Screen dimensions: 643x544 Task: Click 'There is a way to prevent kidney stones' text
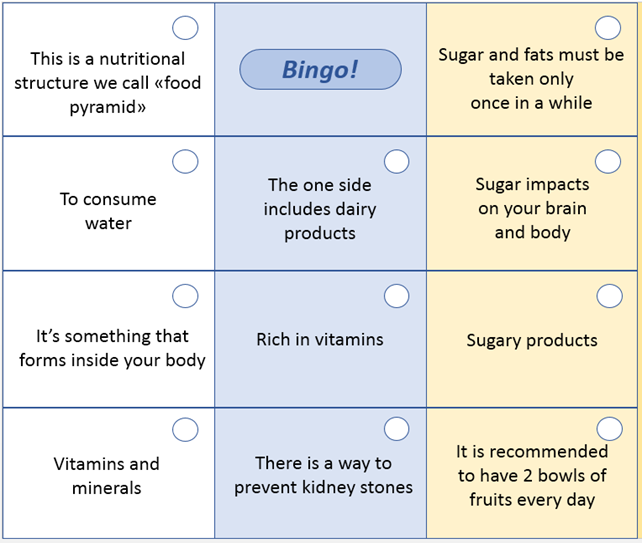coord(323,475)
